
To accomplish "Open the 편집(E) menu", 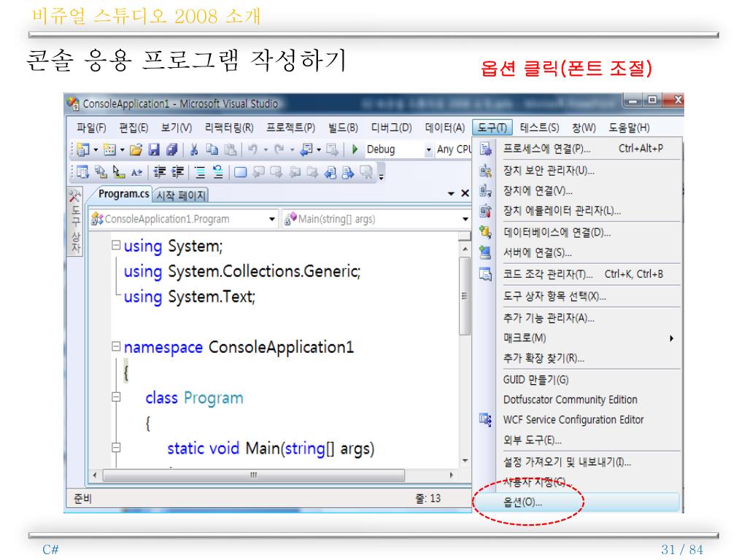I will click(x=133, y=128).
